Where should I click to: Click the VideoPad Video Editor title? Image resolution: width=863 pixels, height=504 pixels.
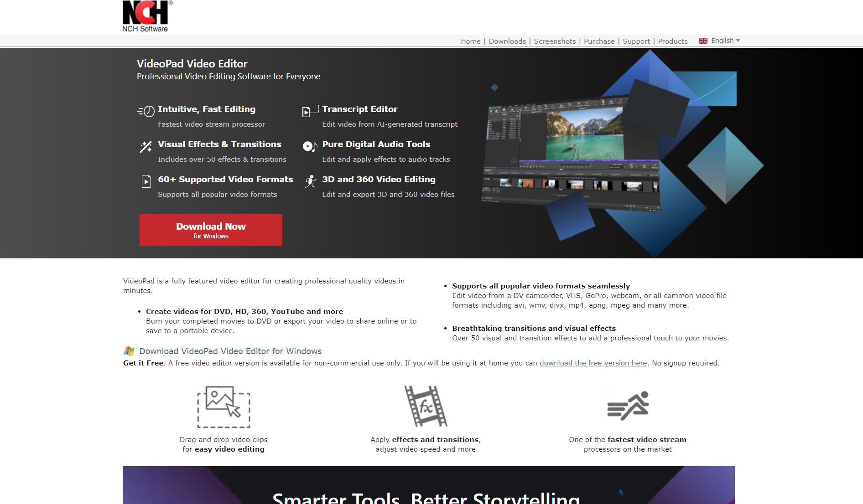coord(192,63)
